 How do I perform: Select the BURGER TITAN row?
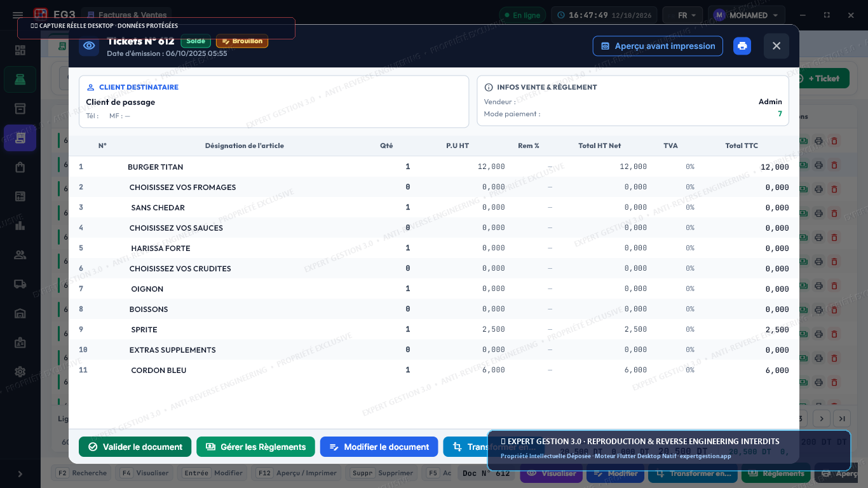pyautogui.click(x=434, y=166)
